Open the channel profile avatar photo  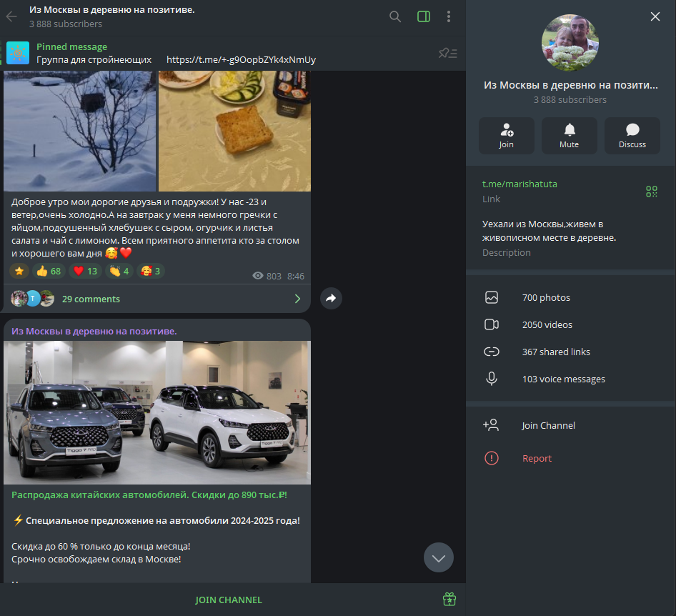pyautogui.click(x=570, y=43)
